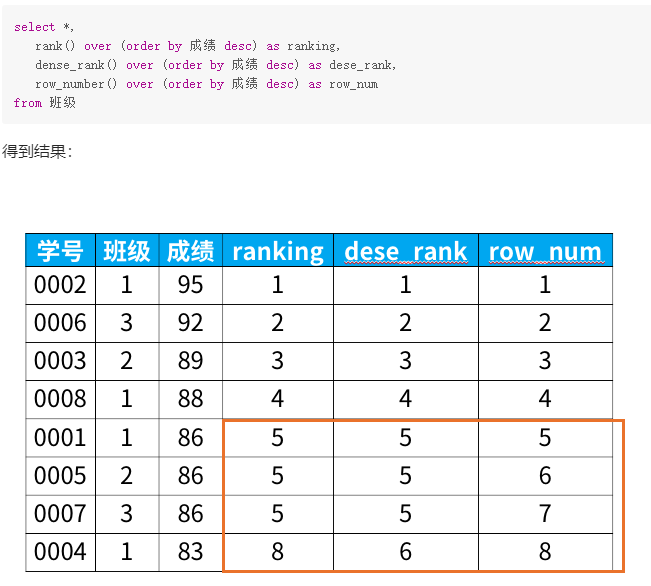The image size is (651, 586).
Task: Select the score cell showing 95
Action: coord(191,285)
